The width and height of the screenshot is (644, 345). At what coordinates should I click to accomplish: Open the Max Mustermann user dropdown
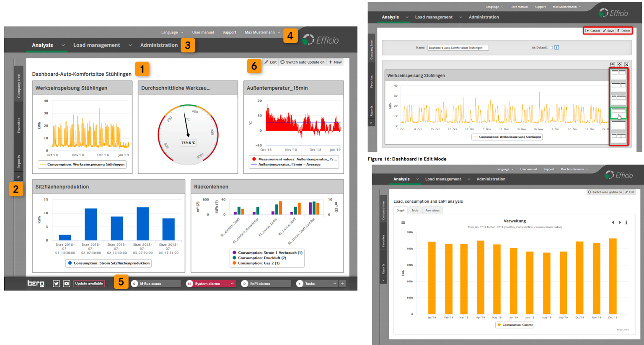point(262,32)
